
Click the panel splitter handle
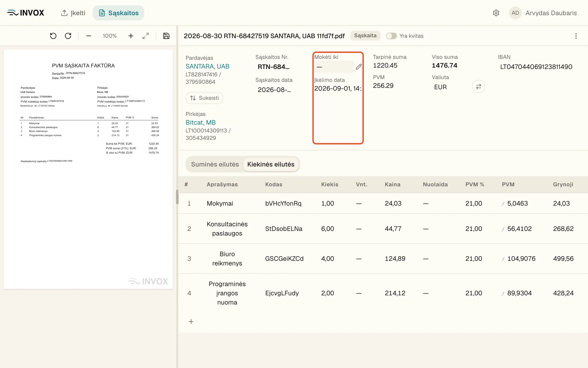click(x=177, y=197)
